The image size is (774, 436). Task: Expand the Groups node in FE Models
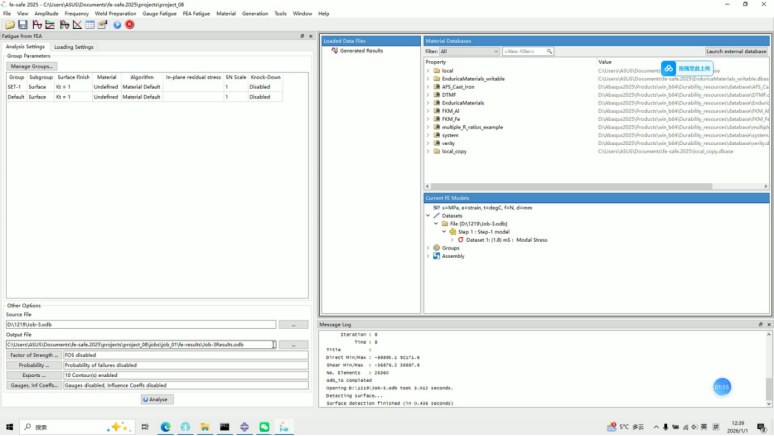coord(428,248)
